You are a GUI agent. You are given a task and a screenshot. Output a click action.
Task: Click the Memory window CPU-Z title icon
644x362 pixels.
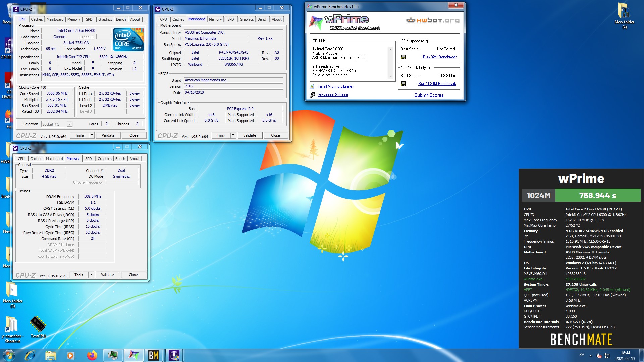(15, 148)
